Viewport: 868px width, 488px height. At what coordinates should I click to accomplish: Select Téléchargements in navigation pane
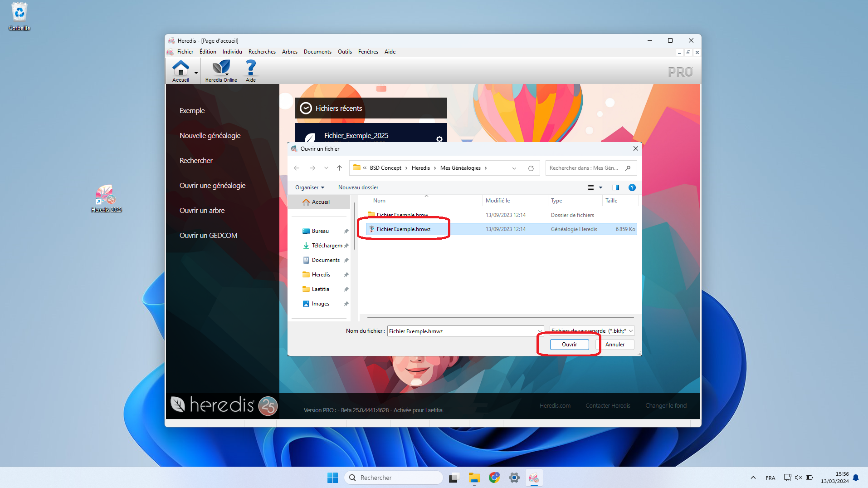[x=327, y=246]
